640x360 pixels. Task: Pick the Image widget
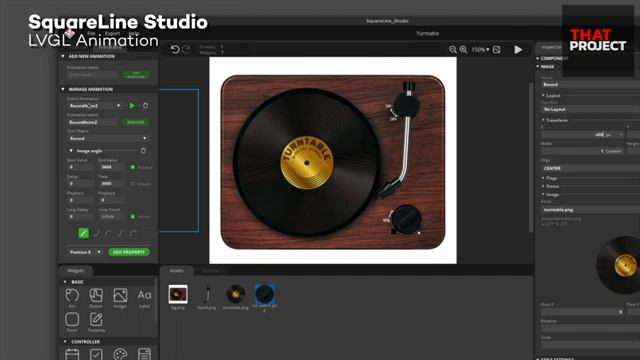(120, 298)
